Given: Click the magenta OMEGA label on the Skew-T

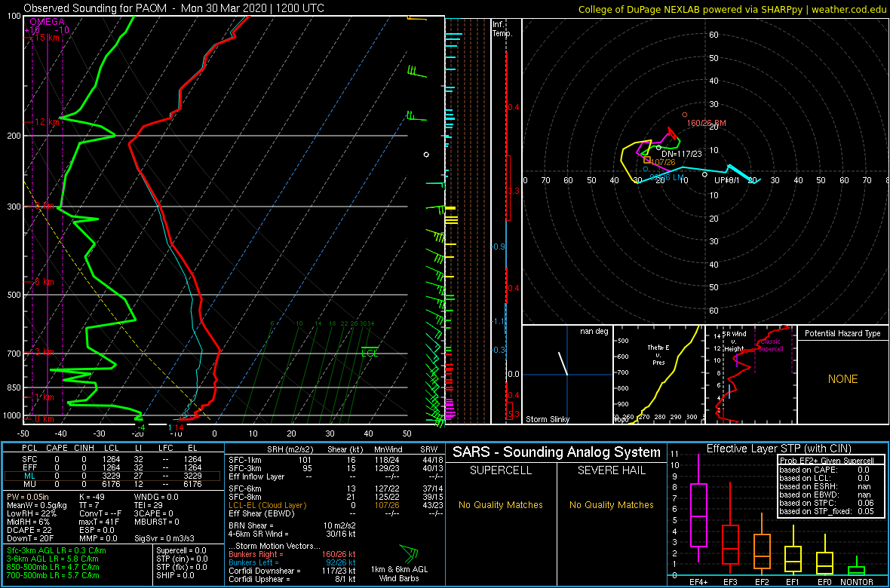Looking at the screenshot, I should 47,22.
